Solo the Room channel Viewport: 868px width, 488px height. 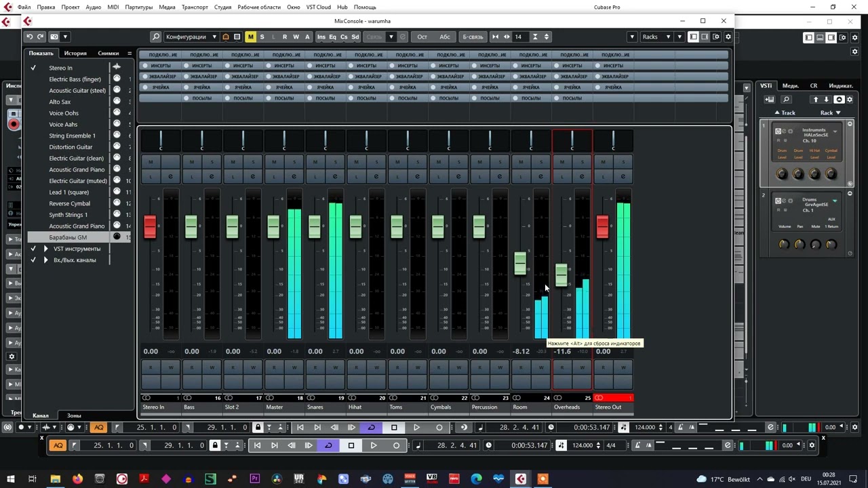click(541, 162)
